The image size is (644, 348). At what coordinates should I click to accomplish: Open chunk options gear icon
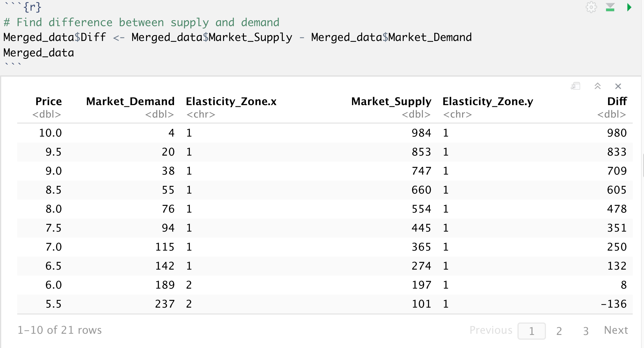tap(591, 7)
